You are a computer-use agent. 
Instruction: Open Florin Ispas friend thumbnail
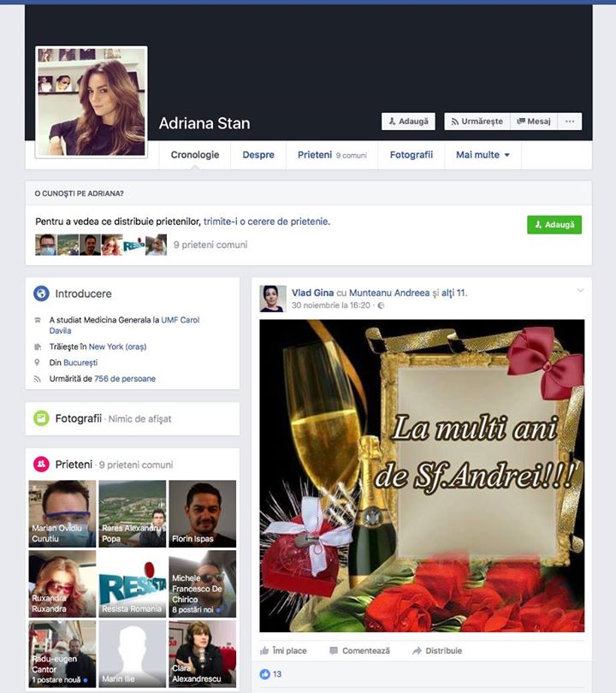tap(202, 513)
